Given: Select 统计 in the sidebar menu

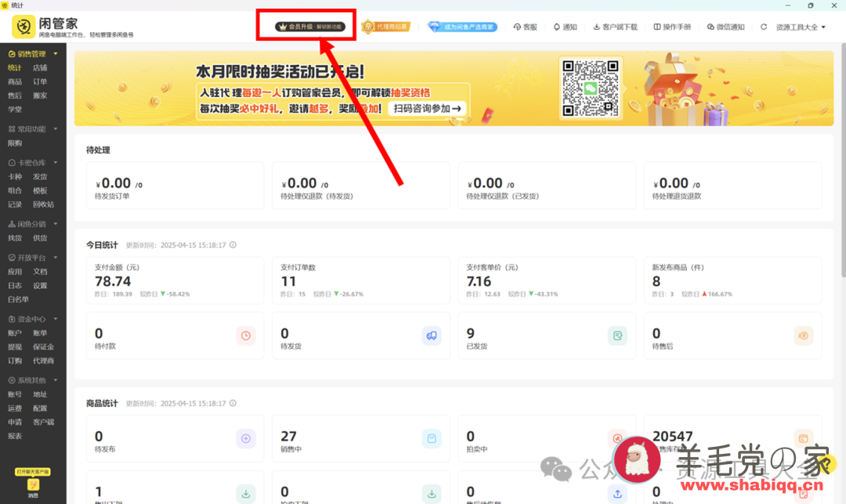Looking at the screenshot, I should point(13,67).
